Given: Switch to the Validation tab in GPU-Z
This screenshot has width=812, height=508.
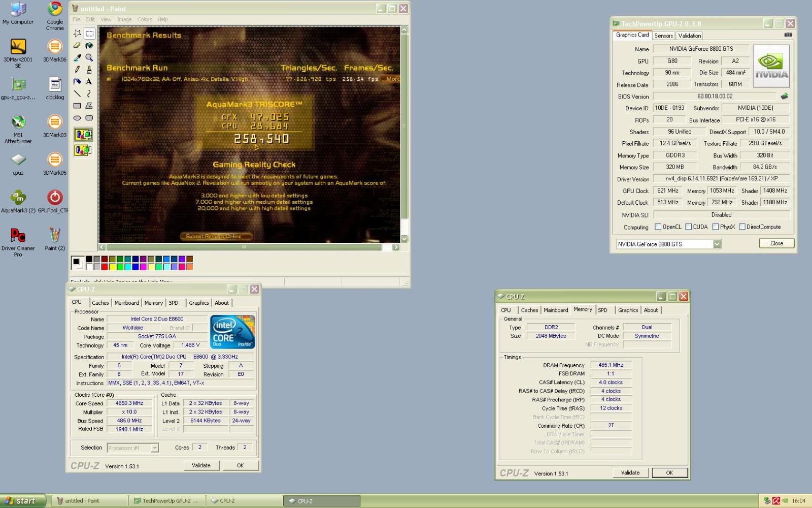Looking at the screenshot, I should 690,36.
